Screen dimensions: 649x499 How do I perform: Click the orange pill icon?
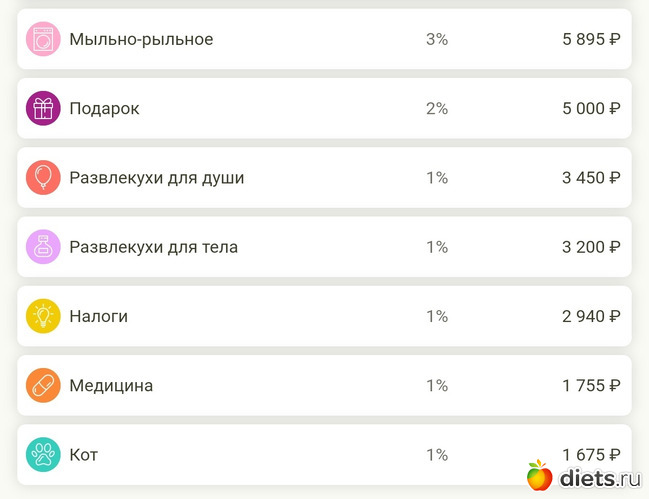click(43, 385)
